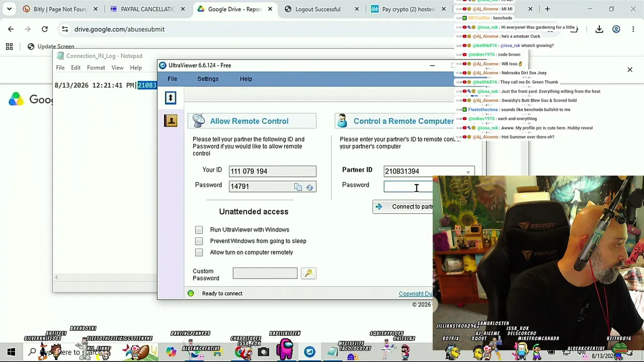Click the Your ID field 111 079 194
This screenshot has height=362, width=644.
(273, 171)
